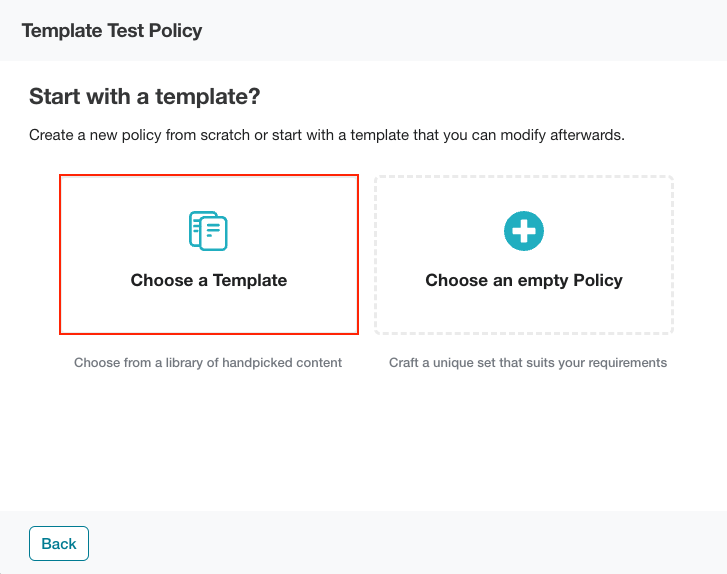Viewport: 727px width, 574px height.
Task: Click the Back button
Action: tap(59, 543)
